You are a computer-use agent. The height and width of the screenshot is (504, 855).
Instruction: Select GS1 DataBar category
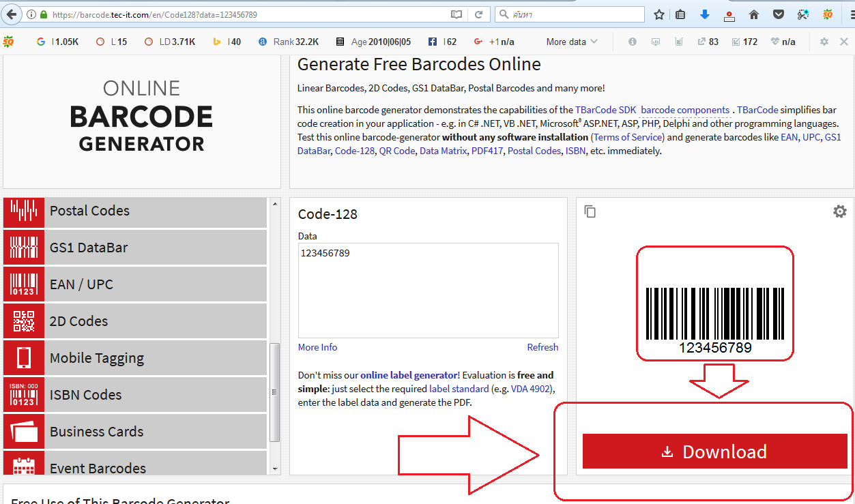pos(135,248)
